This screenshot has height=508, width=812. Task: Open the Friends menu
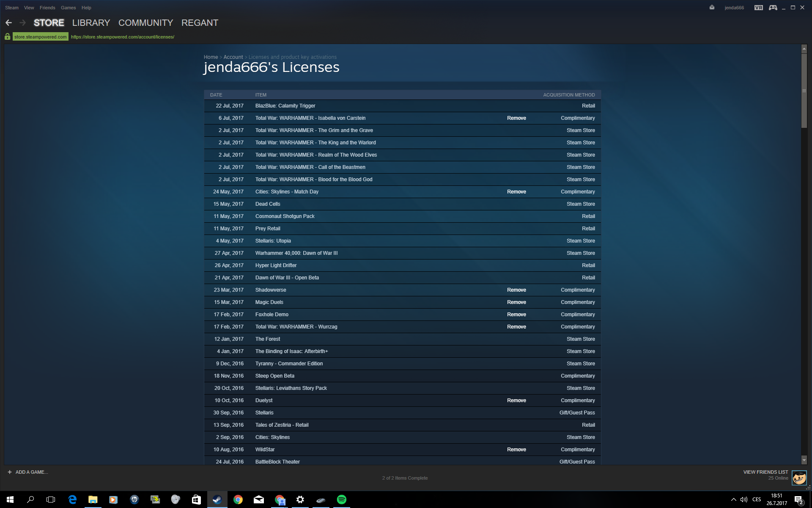[x=47, y=8]
